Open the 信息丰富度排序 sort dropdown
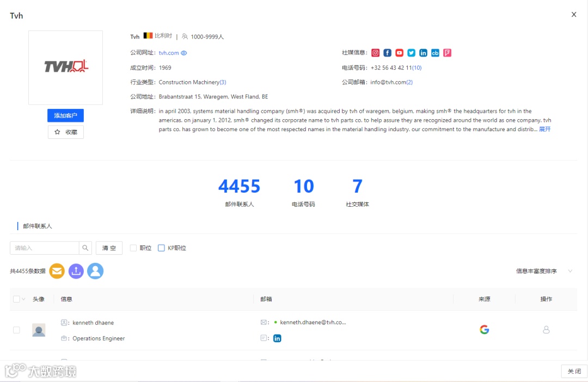This screenshot has width=588, height=382. [544, 271]
